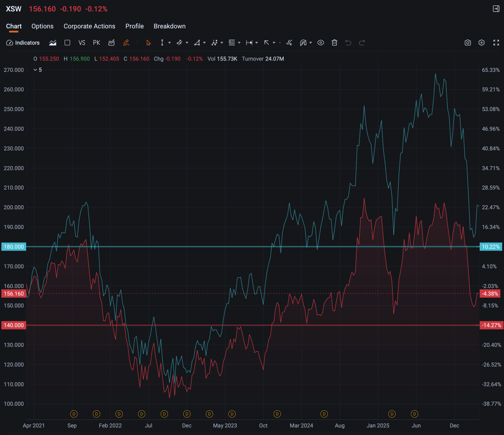The height and width of the screenshot is (435, 504).
Task: Click the VS compare icon
Action: point(82,43)
